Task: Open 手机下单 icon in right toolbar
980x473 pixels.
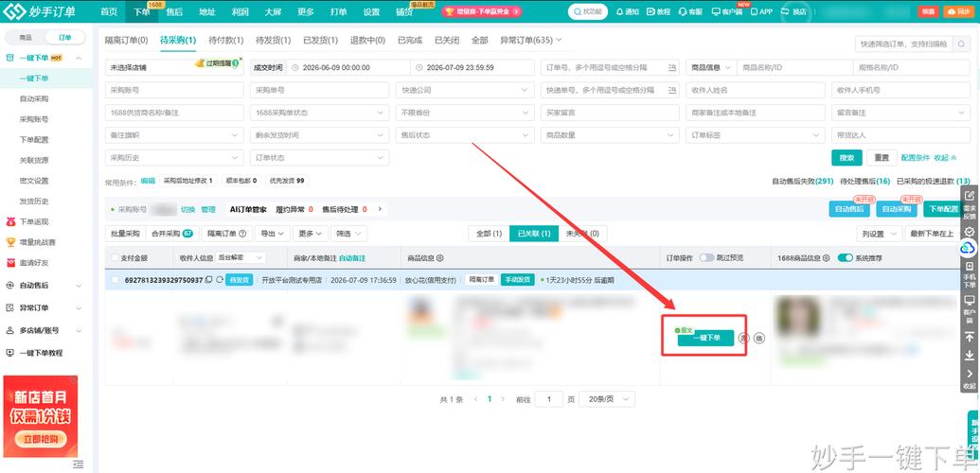Action: point(970,266)
